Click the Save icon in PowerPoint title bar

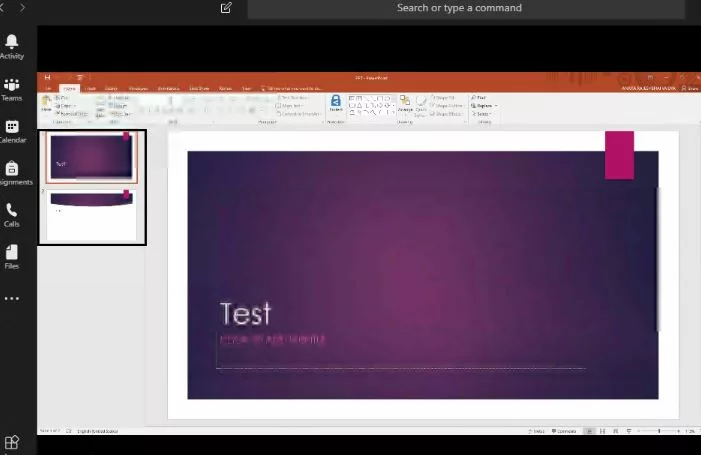(x=47, y=77)
